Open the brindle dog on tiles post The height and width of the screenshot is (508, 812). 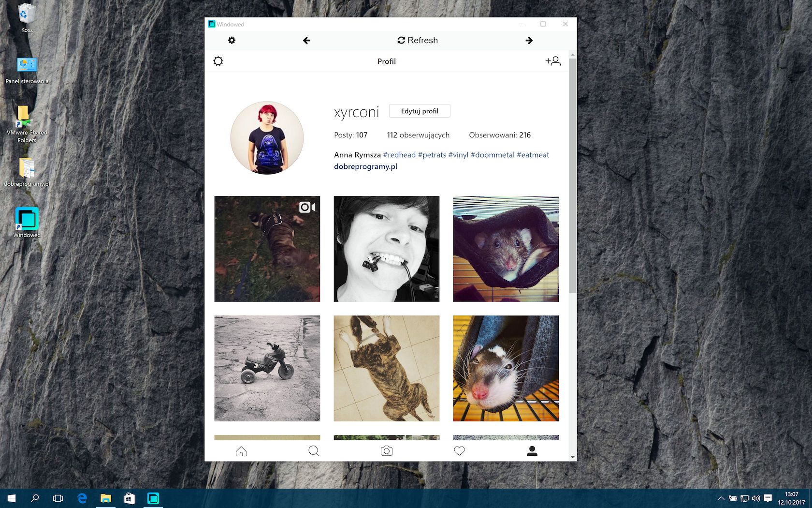tap(387, 368)
